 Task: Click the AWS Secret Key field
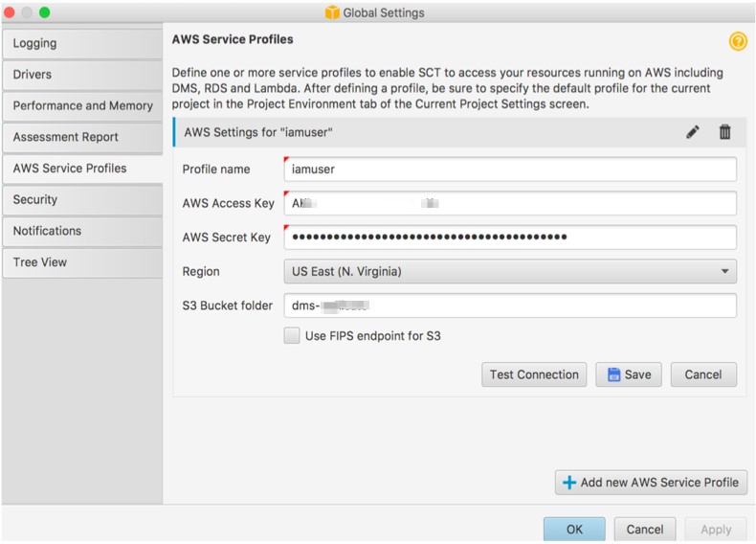[510, 237]
